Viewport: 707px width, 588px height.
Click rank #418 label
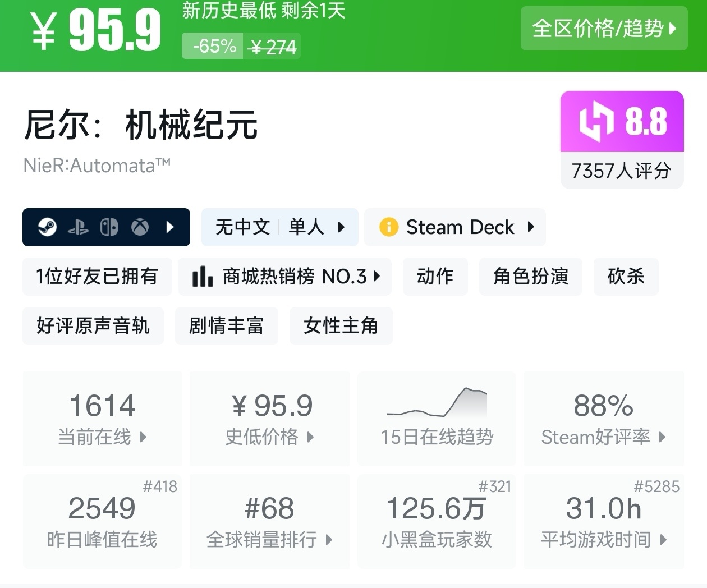(160, 486)
